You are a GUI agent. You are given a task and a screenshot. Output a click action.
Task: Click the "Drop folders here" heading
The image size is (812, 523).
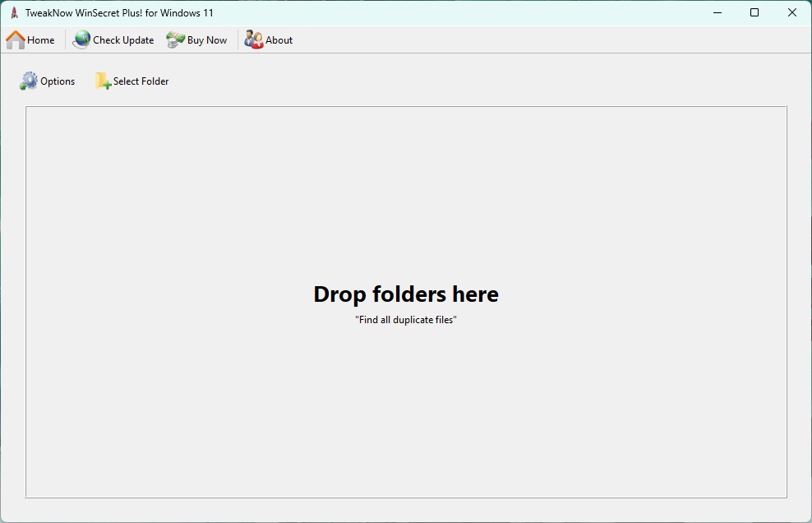tap(406, 294)
